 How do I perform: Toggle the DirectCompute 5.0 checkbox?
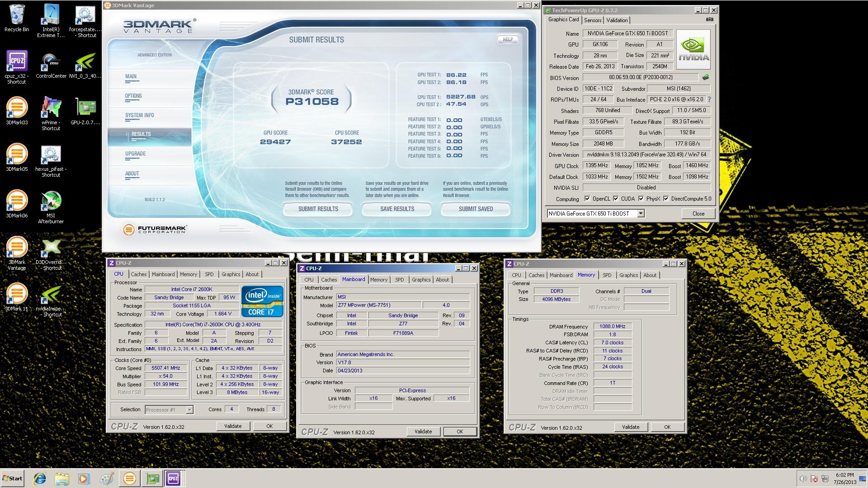(x=665, y=198)
